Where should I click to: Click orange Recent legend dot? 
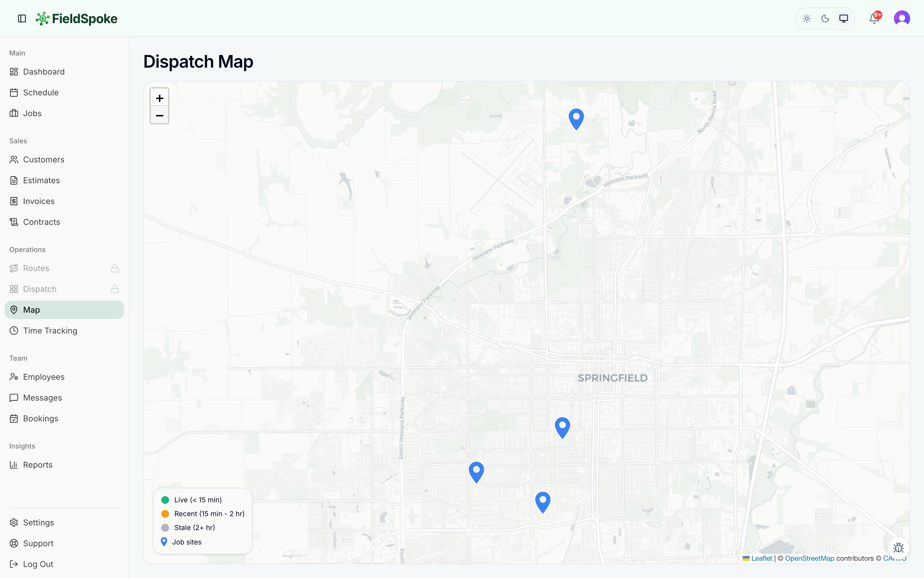click(x=165, y=514)
